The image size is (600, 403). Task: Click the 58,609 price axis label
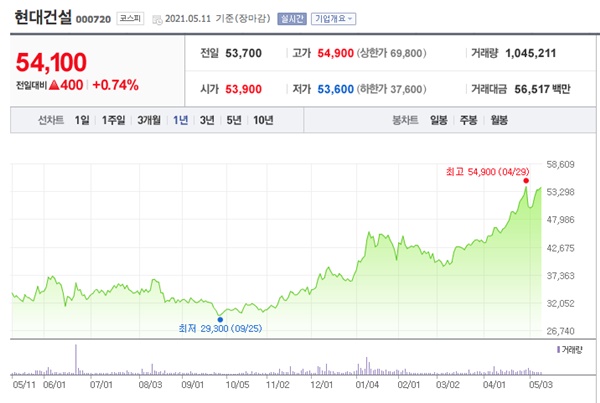(x=560, y=165)
